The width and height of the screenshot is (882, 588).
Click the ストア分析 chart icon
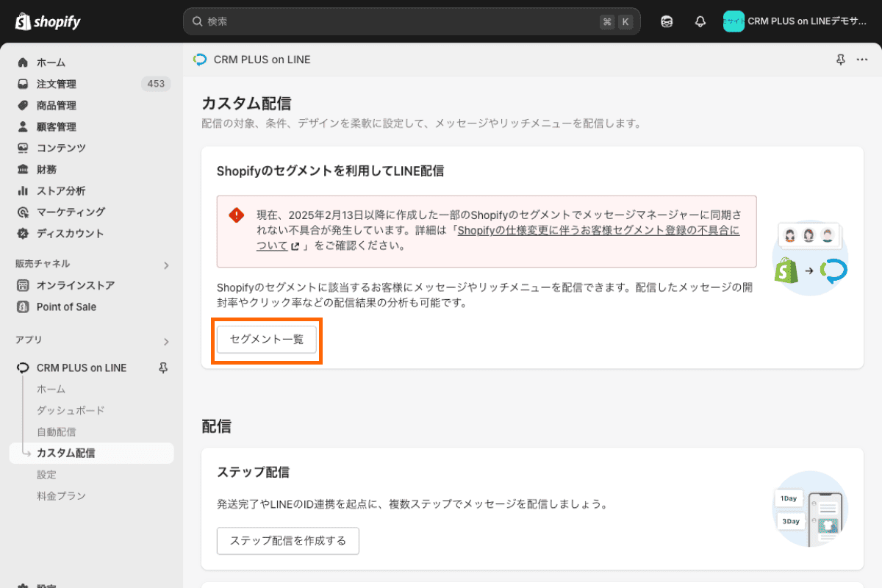[x=23, y=190]
